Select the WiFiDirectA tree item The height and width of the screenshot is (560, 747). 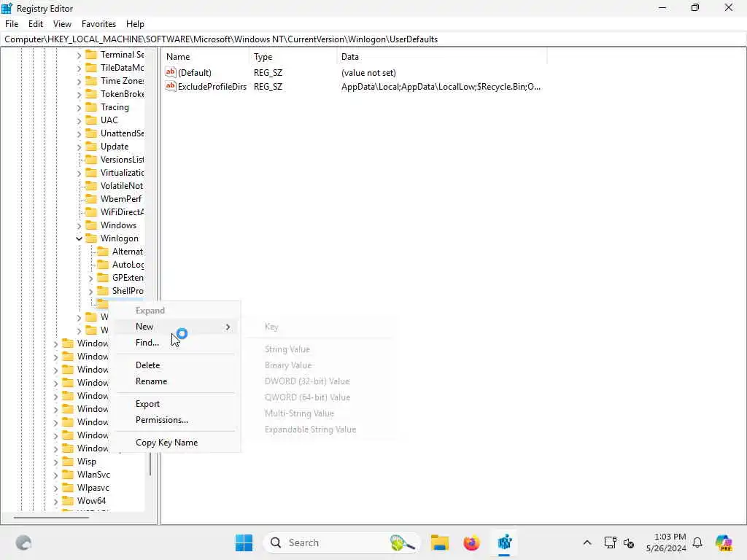(x=122, y=212)
